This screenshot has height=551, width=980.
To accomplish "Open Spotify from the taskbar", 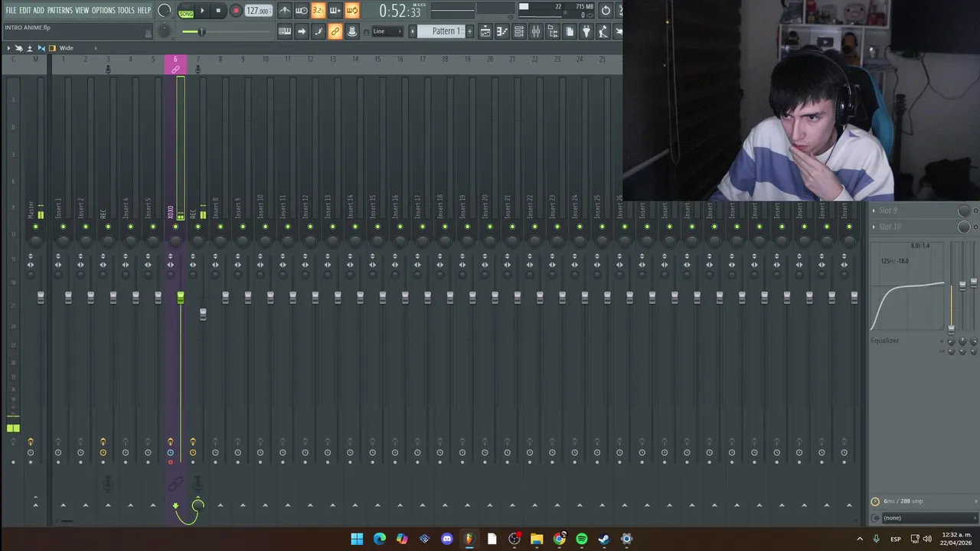I will click(x=582, y=539).
